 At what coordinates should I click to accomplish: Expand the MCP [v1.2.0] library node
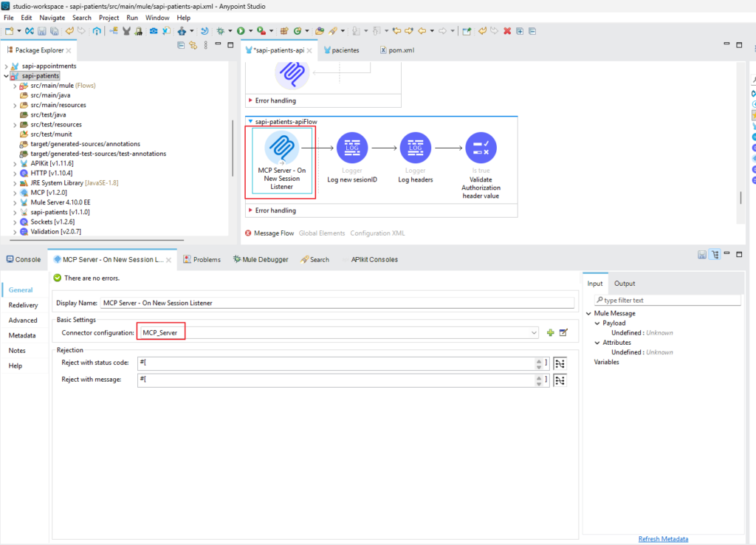click(x=15, y=193)
